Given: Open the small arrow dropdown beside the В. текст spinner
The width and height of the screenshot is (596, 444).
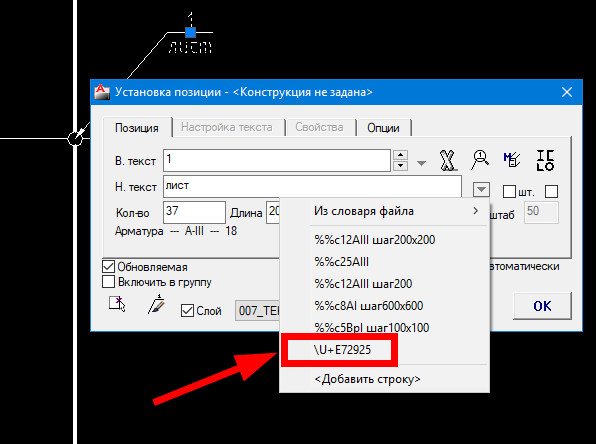Looking at the screenshot, I should tap(421, 163).
